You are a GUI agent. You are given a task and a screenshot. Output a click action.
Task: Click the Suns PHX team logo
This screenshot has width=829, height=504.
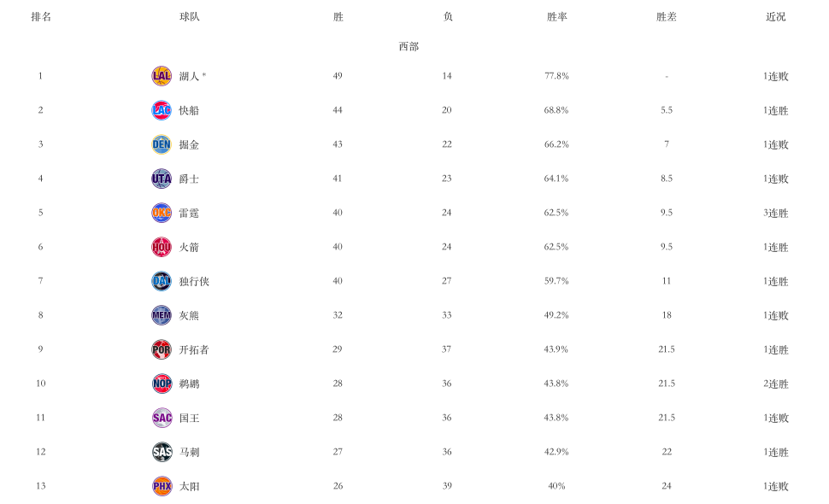(162, 486)
